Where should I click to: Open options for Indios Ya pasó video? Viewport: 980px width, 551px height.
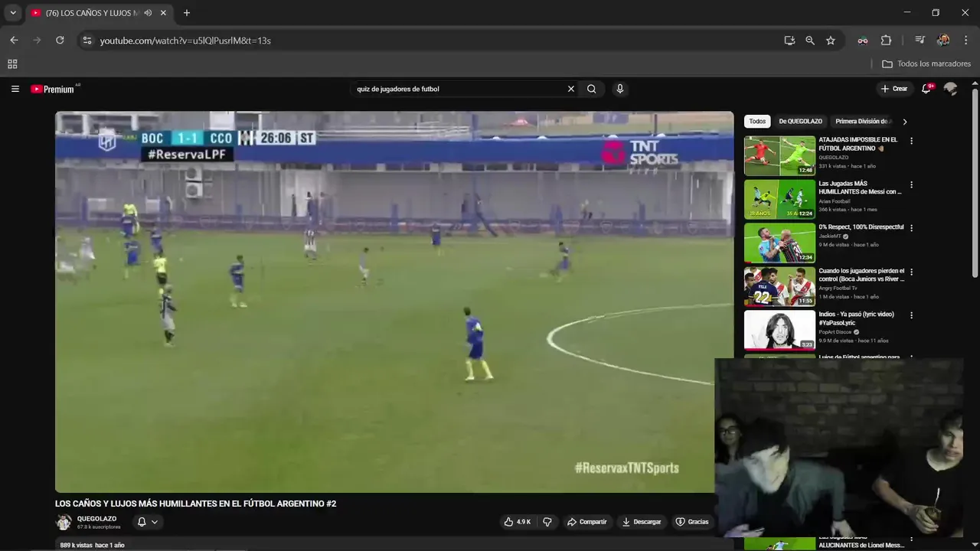pyautogui.click(x=911, y=315)
